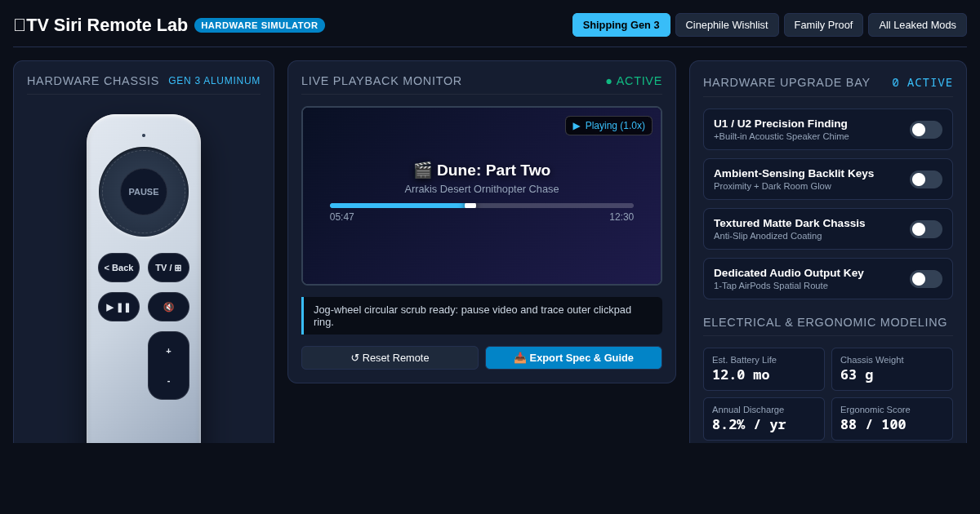
Task: Click the playback progress bar
Action: click(482, 206)
